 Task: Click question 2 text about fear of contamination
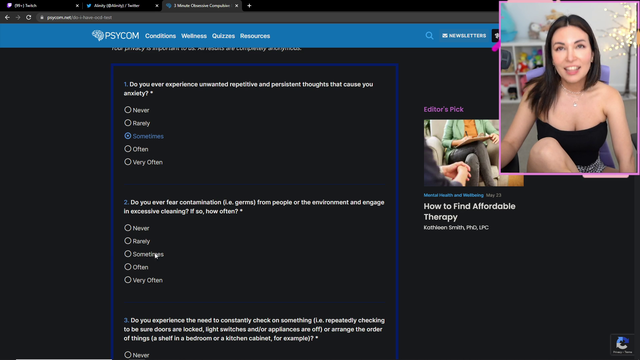pyautogui.click(x=254, y=207)
